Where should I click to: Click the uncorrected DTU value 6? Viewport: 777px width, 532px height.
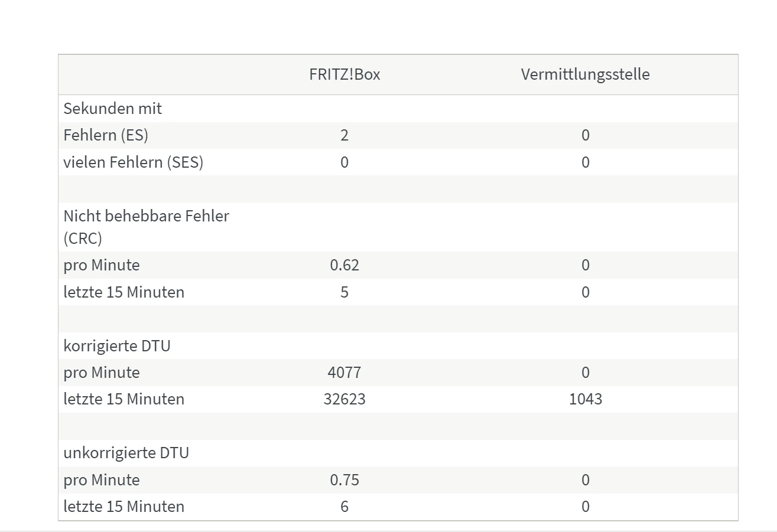[344, 507]
